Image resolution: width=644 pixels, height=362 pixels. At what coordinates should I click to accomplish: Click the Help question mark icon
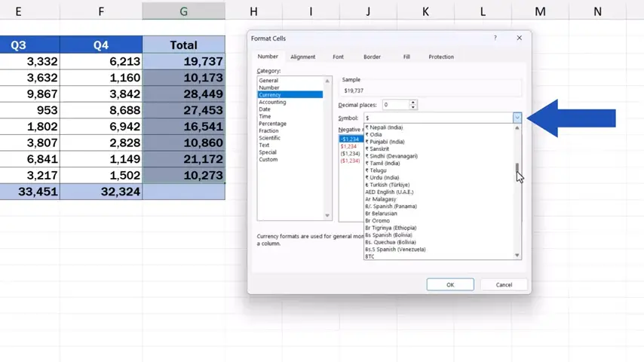(x=495, y=38)
